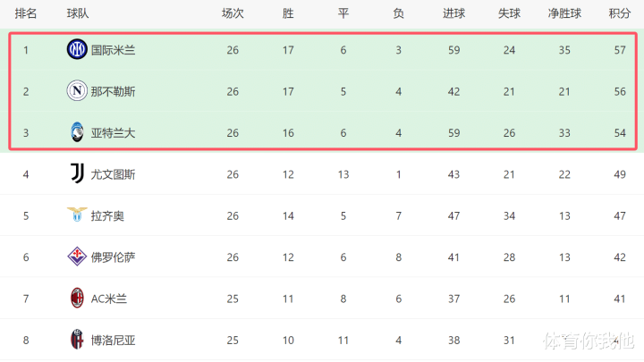
Task: Click the Fiorentina purple diamond badge
Action: click(x=77, y=257)
